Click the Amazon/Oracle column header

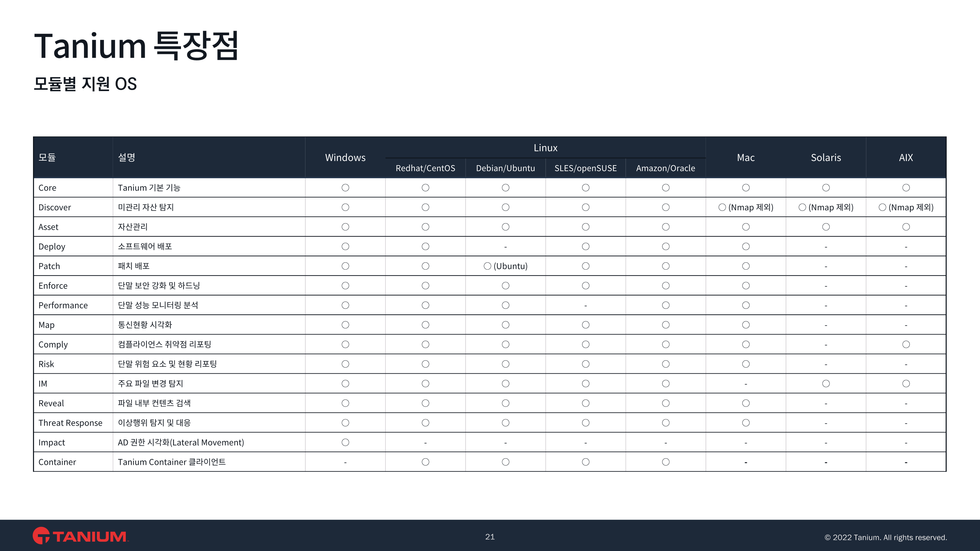pos(665,168)
